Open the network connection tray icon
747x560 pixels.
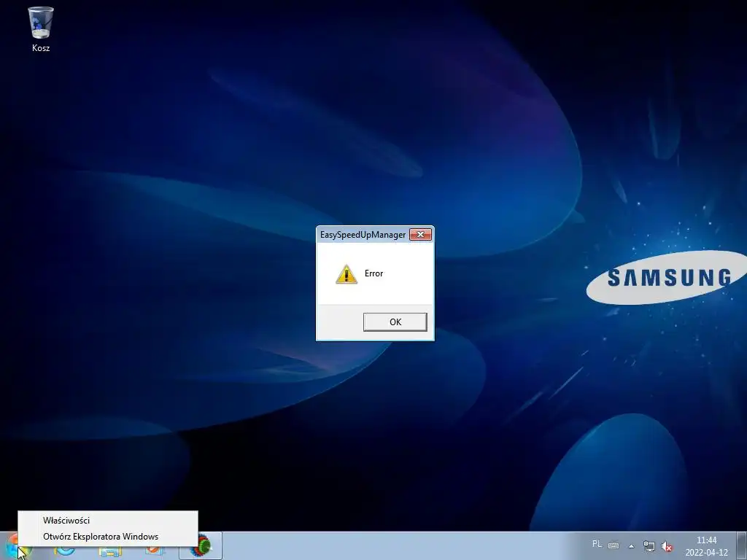click(649, 546)
